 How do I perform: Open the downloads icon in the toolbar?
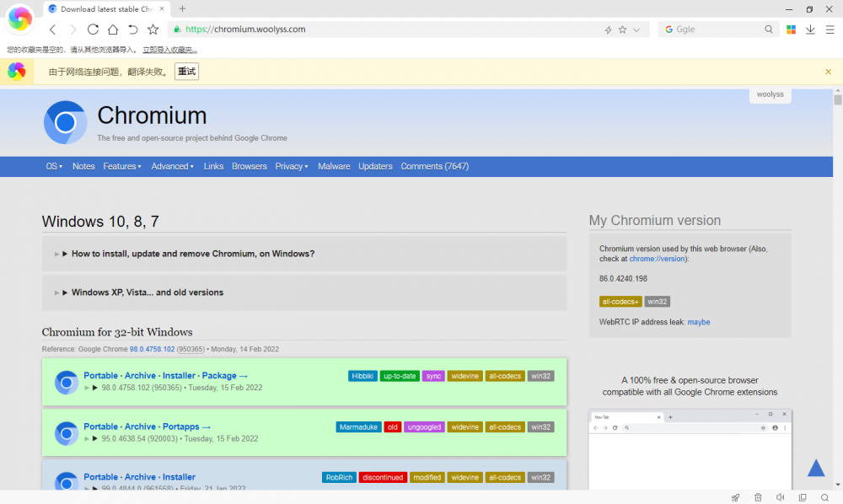[810, 29]
